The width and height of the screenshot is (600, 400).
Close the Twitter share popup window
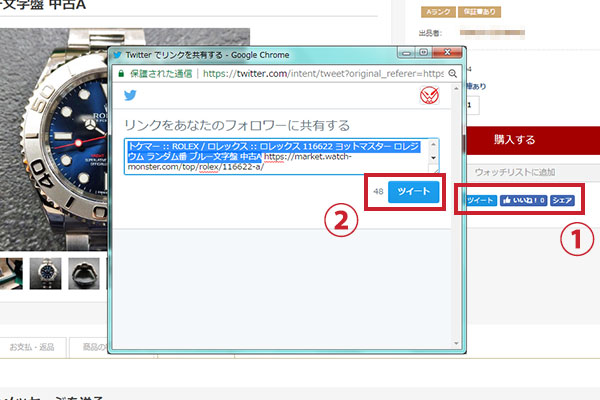(x=447, y=52)
